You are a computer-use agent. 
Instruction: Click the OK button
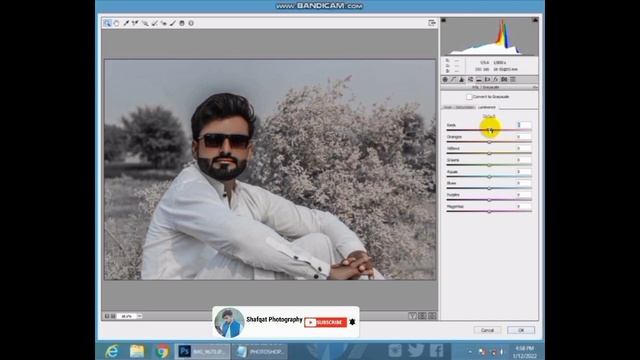[521, 330]
